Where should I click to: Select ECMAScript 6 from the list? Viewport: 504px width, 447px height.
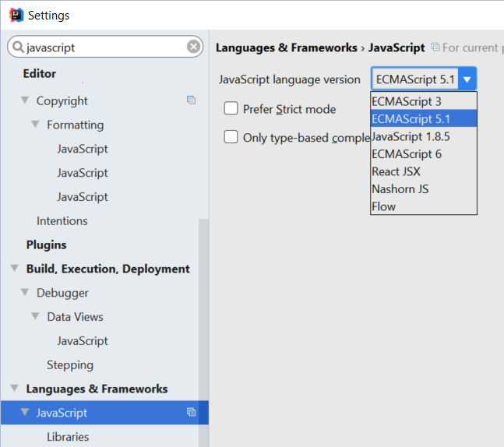pos(407,154)
